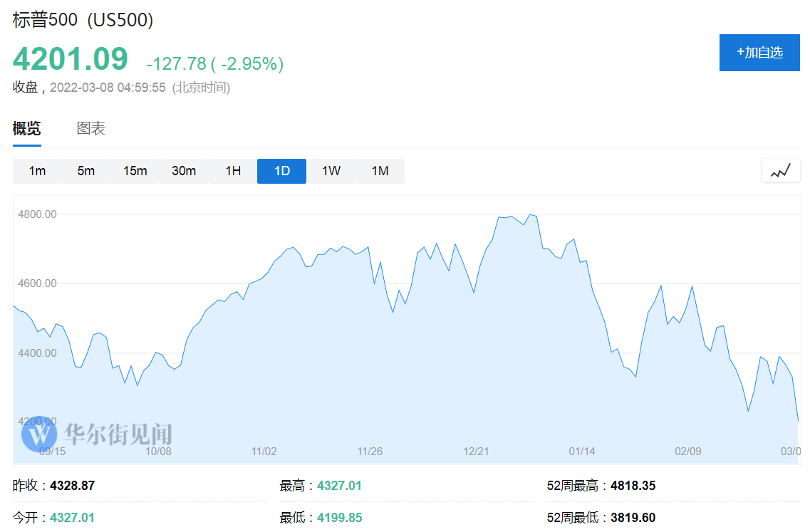The image size is (810, 532).
Task: Add index to watchlist with +加自选 button
Action: click(x=759, y=53)
